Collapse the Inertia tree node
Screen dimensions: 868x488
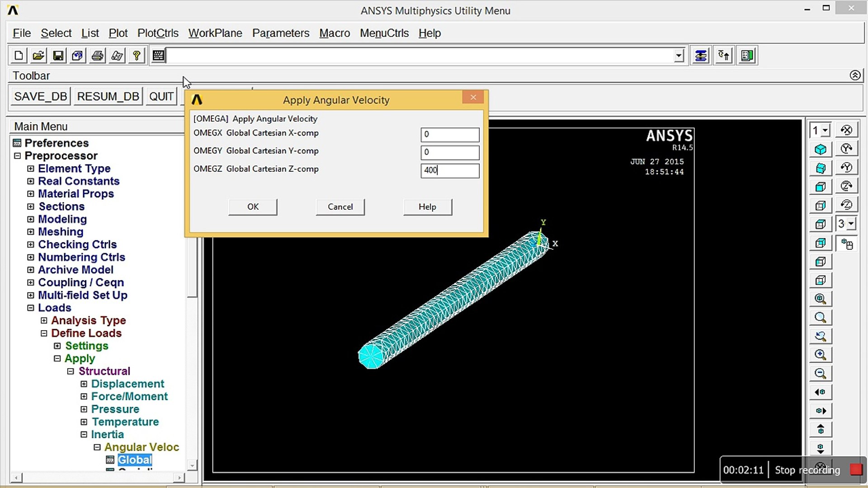click(84, 434)
